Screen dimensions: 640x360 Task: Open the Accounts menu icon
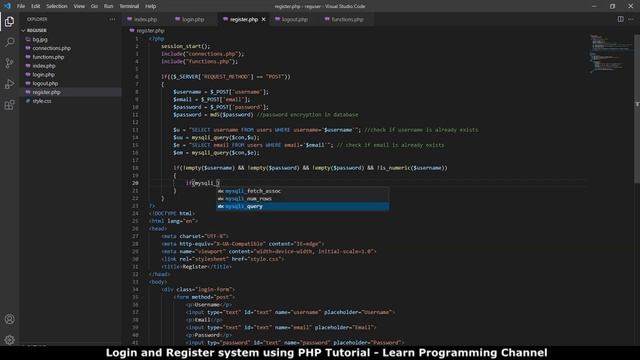[x=9, y=319]
